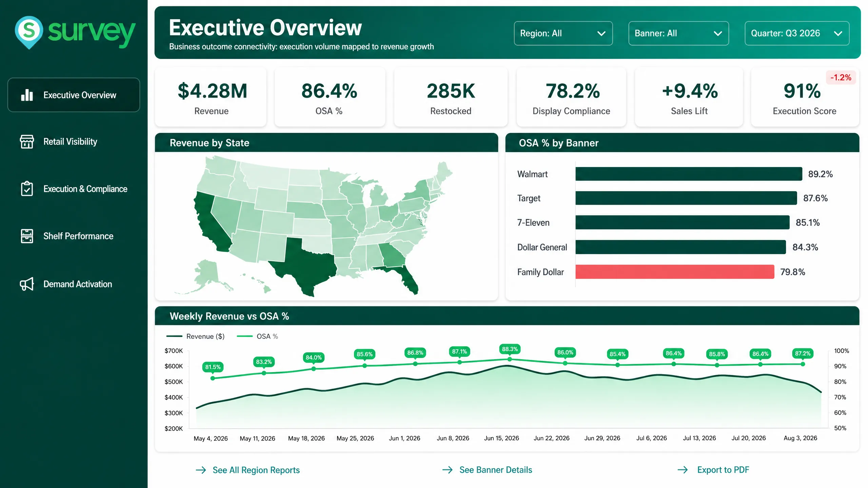This screenshot has width=868, height=488.
Task: Click the Jun 15, 2026 axis label
Action: [x=501, y=438]
